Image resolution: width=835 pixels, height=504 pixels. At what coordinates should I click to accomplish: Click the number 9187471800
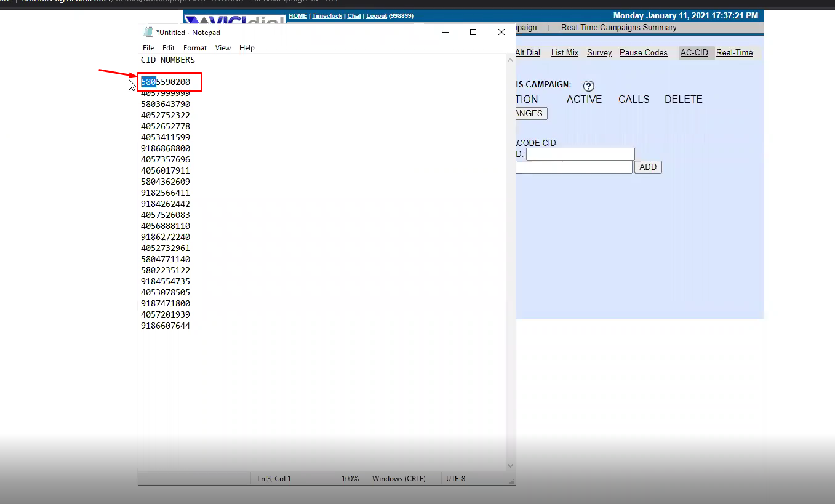tap(166, 303)
